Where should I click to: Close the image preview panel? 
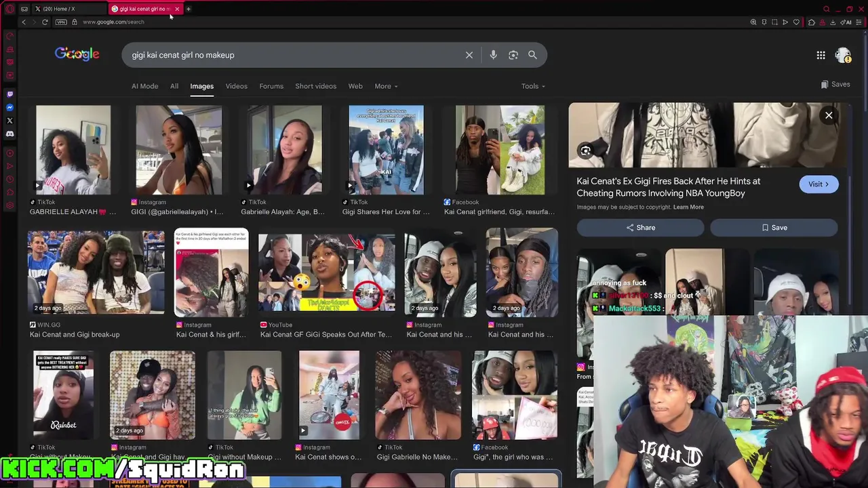[x=829, y=115]
